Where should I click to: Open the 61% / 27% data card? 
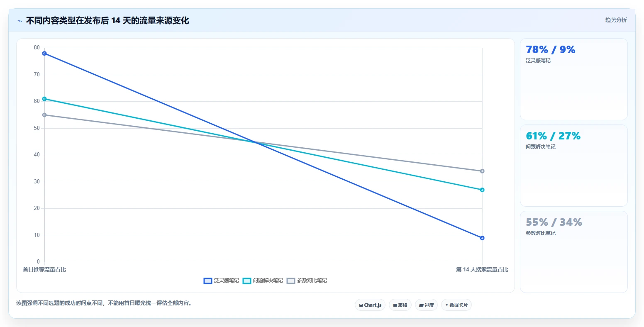pyautogui.click(x=573, y=166)
